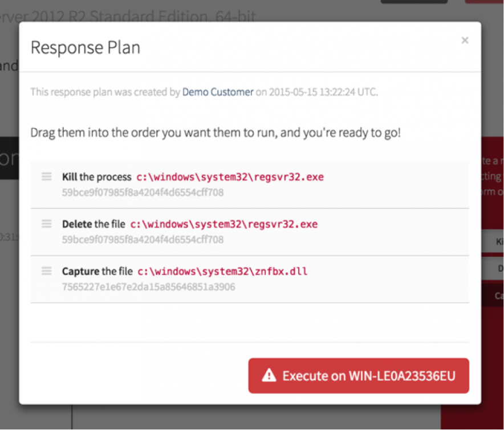The width and height of the screenshot is (504, 430).
Task: Click the bold Delete action label
Action: coord(77,224)
